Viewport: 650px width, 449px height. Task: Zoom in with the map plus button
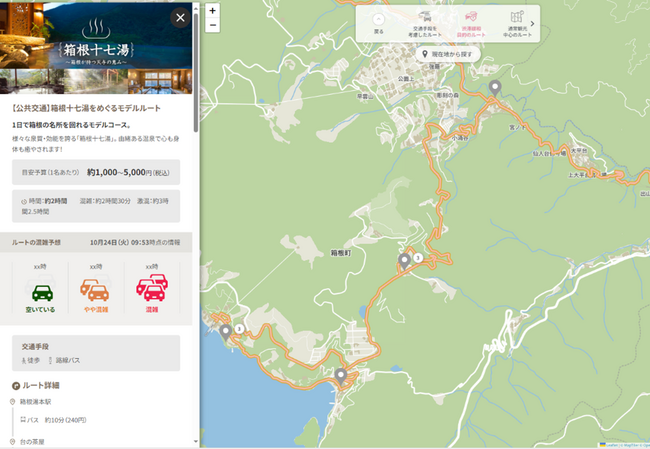pos(213,11)
